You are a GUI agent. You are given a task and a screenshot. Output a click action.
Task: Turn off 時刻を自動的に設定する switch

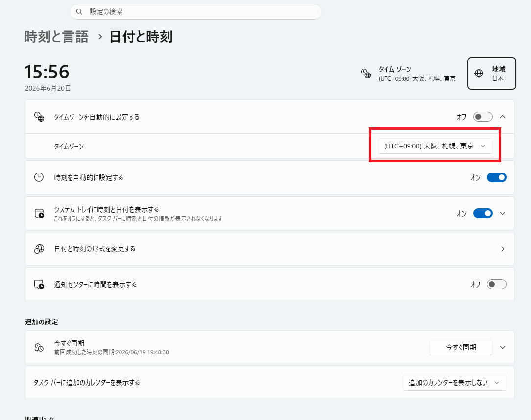click(x=496, y=177)
